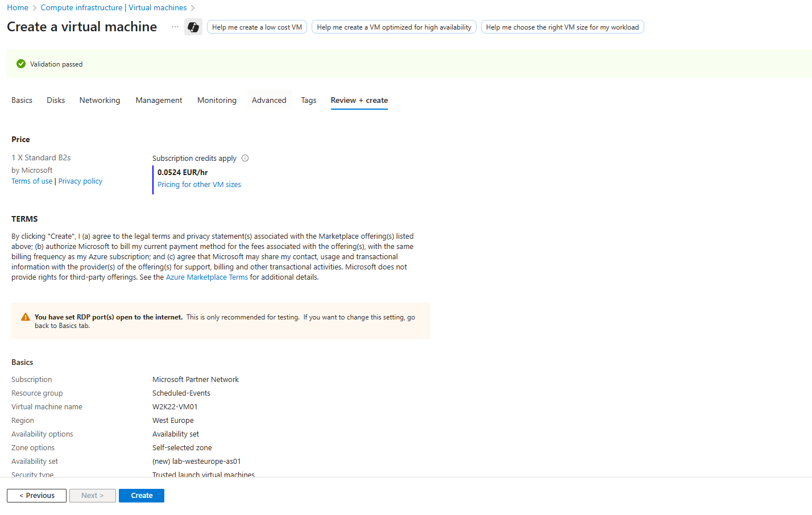The image size is (812, 515).
Task: Click the Create button
Action: (x=142, y=496)
